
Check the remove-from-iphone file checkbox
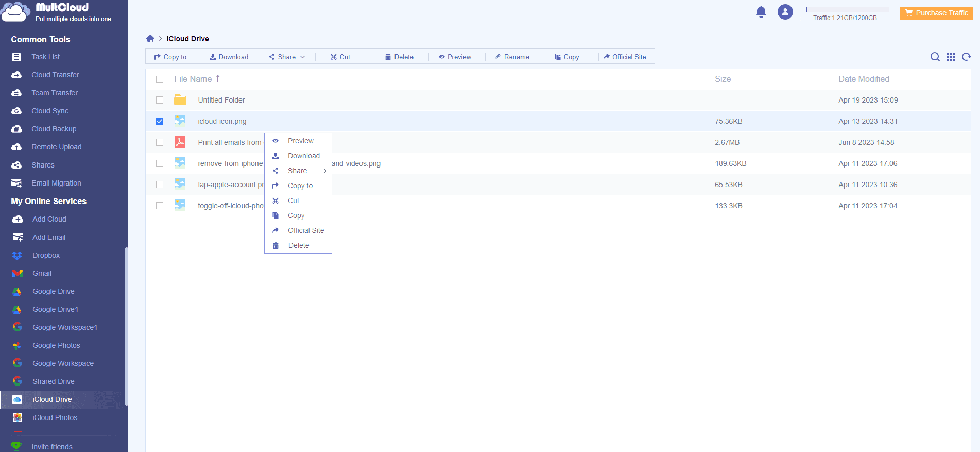coord(160,163)
